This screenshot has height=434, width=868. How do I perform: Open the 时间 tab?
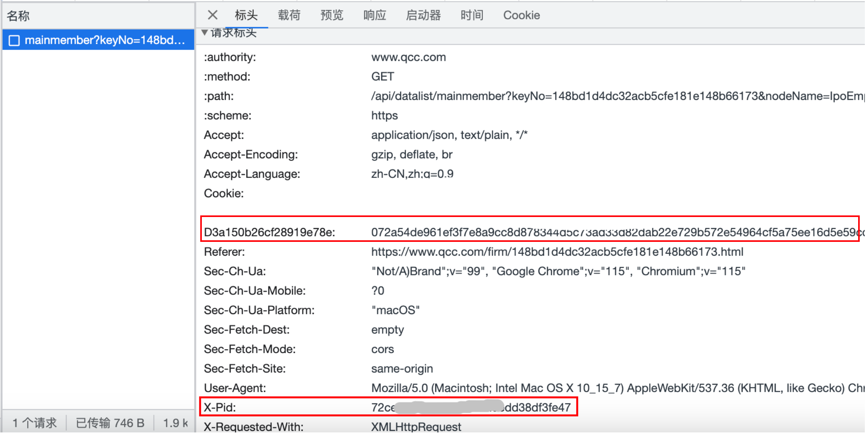(472, 15)
